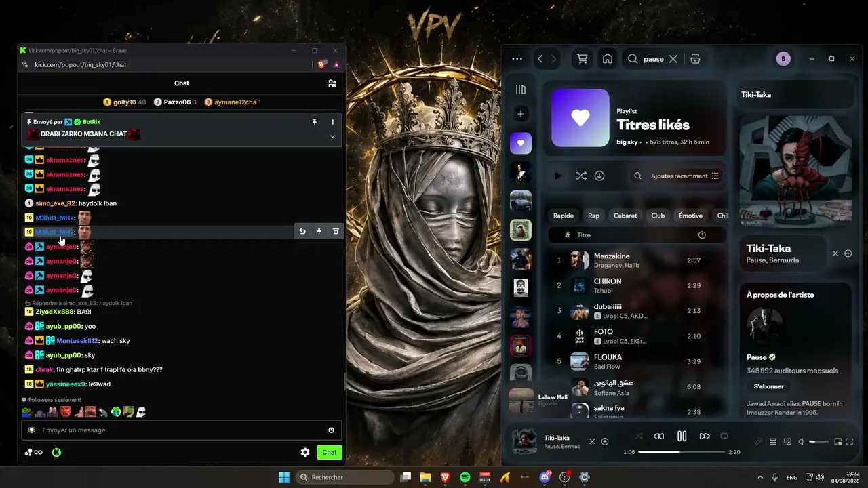868x488 pixels.
Task: Create a new playlist with plus button
Action: click(x=521, y=114)
